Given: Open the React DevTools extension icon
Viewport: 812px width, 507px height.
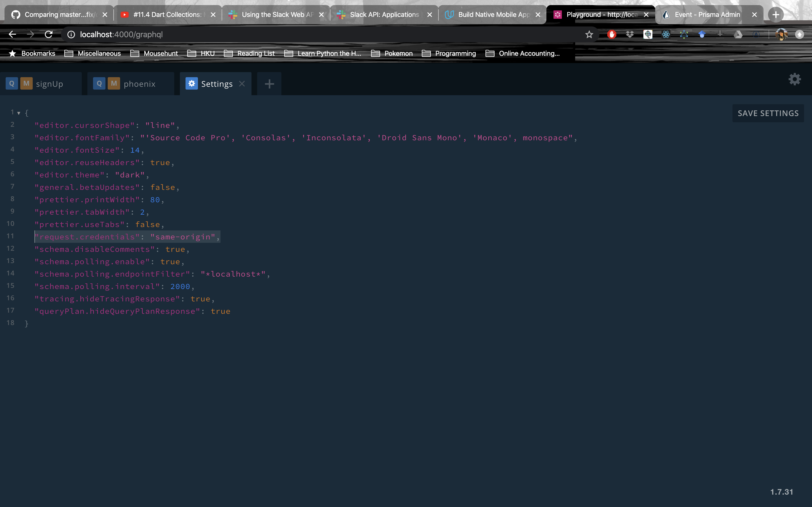Looking at the screenshot, I should pos(666,34).
